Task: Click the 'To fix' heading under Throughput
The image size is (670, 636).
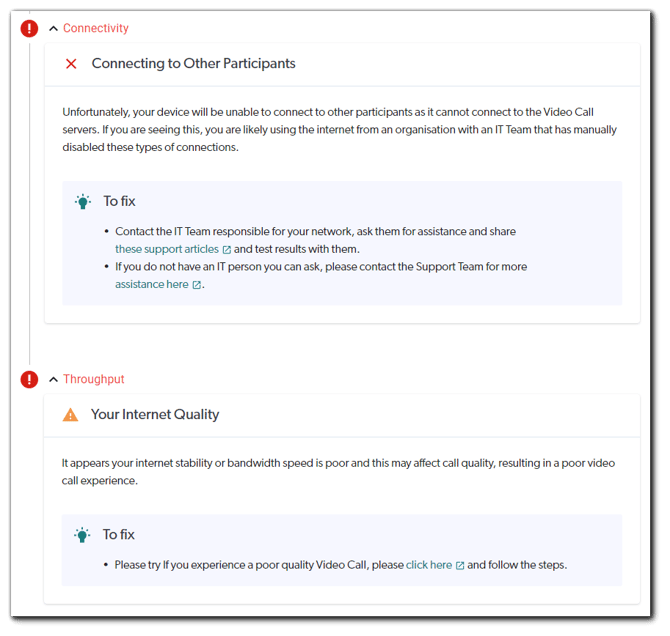Action: pyautogui.click(x=119, y=535)
